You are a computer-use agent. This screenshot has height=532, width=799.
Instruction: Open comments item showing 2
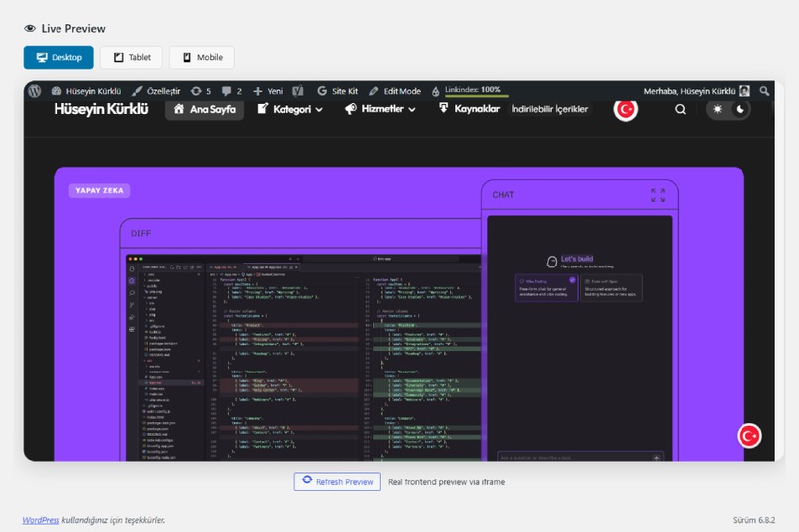click(232, 91)
